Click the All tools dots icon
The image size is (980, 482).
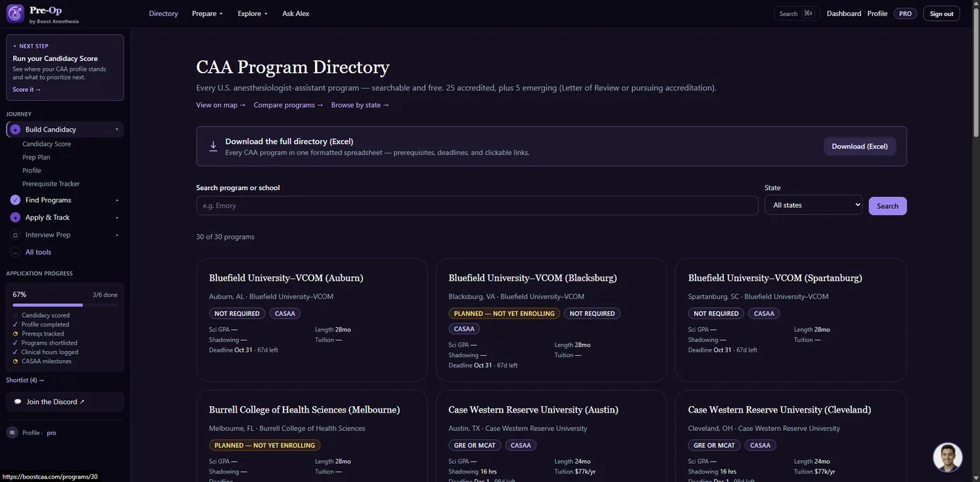click(15, 252)
